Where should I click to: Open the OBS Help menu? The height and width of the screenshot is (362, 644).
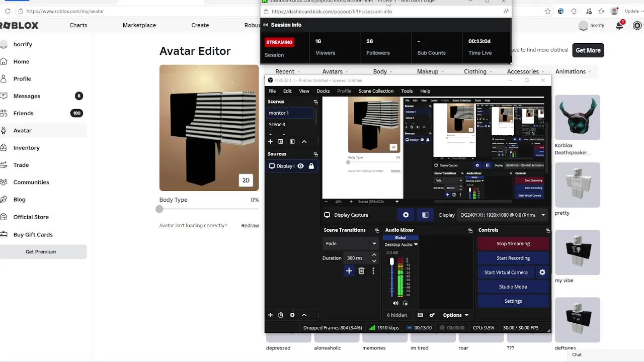click(x=425, y=92)
